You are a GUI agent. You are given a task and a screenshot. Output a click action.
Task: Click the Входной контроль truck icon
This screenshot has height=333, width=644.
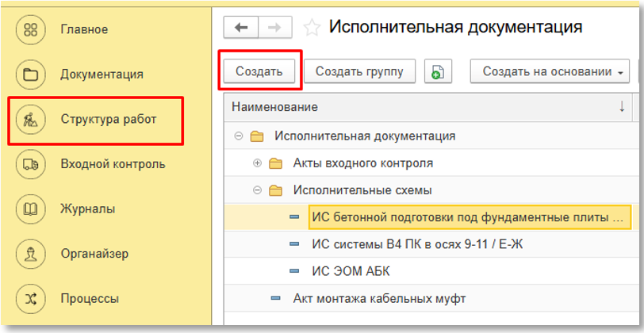click(x=31, y=164)
